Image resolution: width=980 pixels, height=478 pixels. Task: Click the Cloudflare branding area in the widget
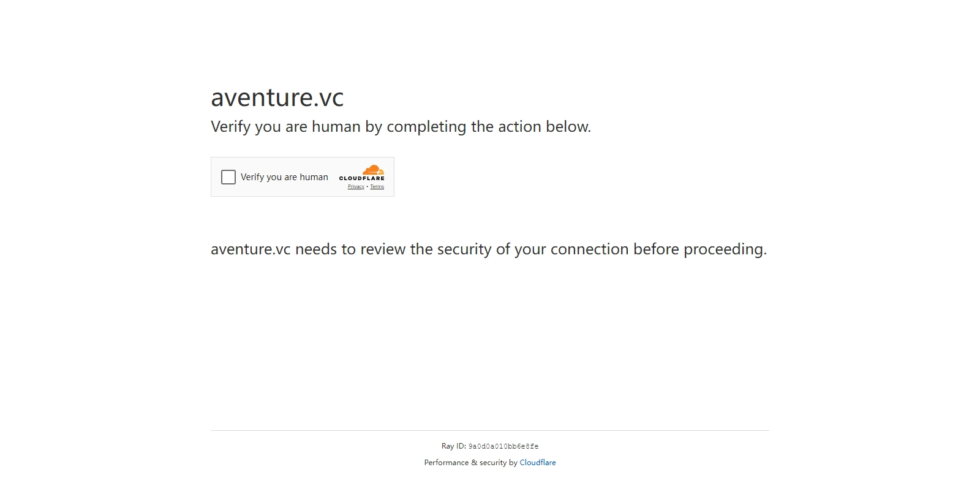pyautogui.click(x=363, y=176)
